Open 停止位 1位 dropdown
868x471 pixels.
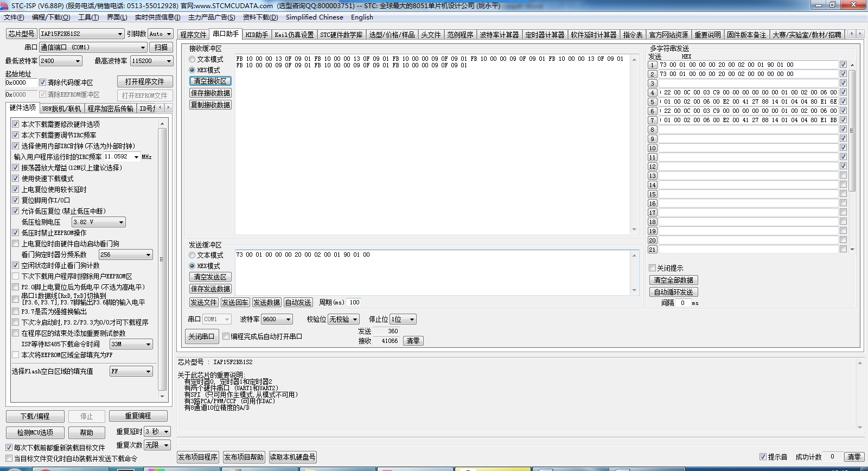pyautogui.click(x=412, y=319)
